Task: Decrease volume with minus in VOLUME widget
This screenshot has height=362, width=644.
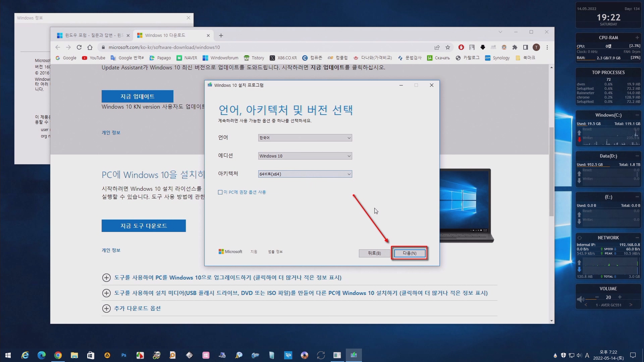Action: 597,297
